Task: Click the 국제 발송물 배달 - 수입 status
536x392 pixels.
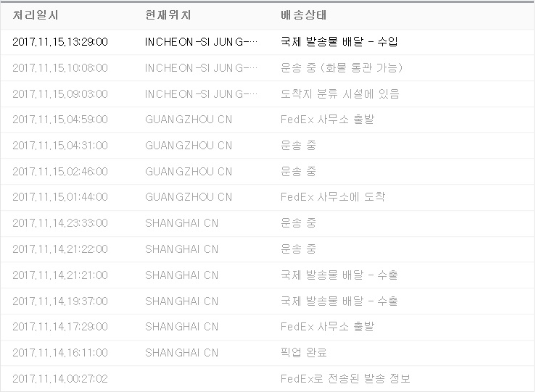Action: click(x=339, y=42)
